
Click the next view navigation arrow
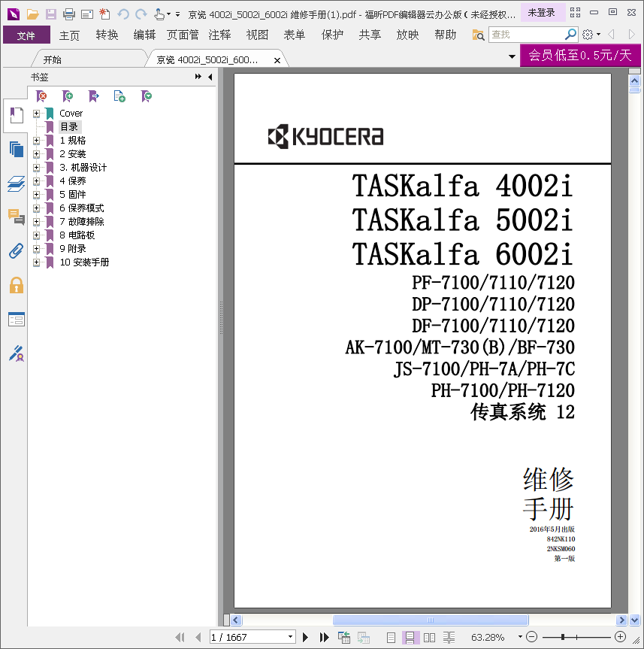pos(631,35)
